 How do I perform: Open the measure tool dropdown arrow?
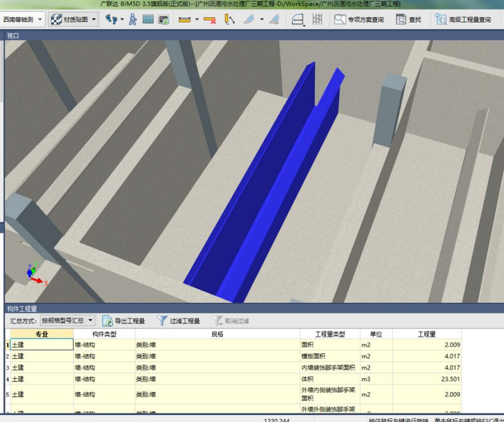point(197,20)
